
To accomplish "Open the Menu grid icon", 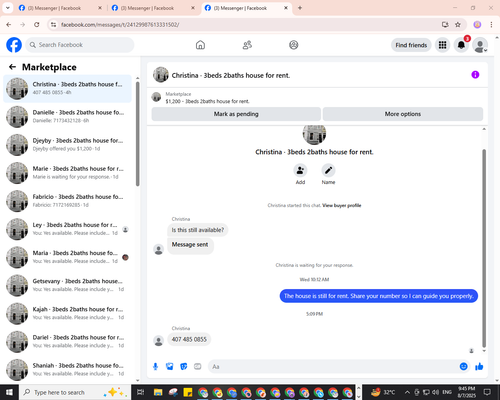I will click(x=442, y=45).
